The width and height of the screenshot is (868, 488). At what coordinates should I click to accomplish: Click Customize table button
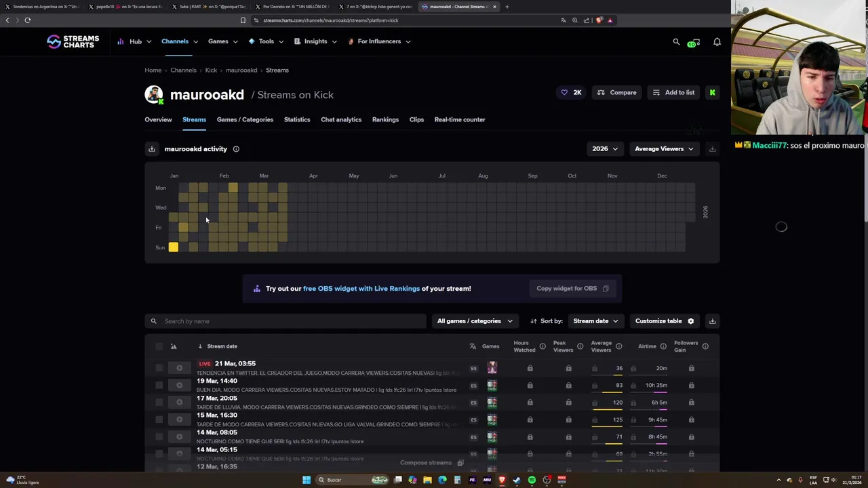665,321
